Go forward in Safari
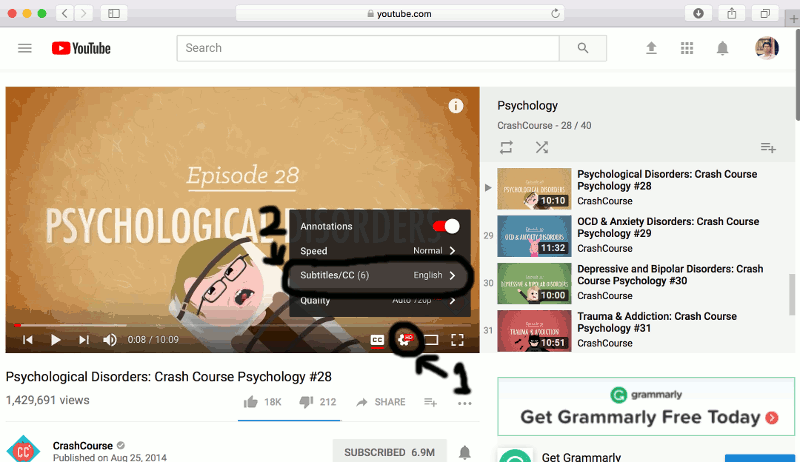 point(83,13)
